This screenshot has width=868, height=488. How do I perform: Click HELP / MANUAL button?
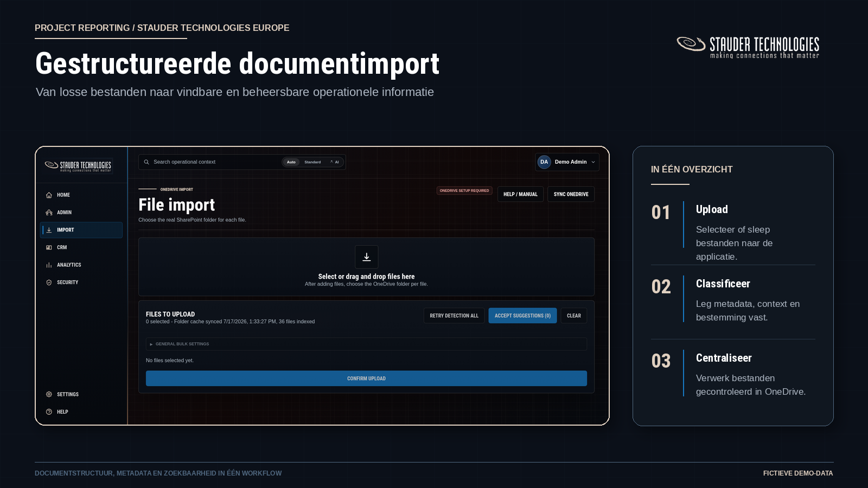[520, 194]
